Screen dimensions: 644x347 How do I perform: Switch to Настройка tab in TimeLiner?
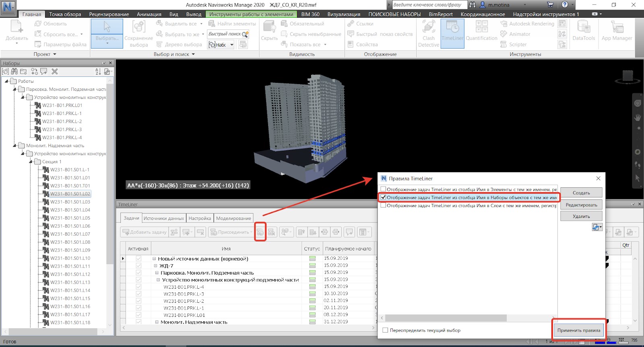pos(200,218)
